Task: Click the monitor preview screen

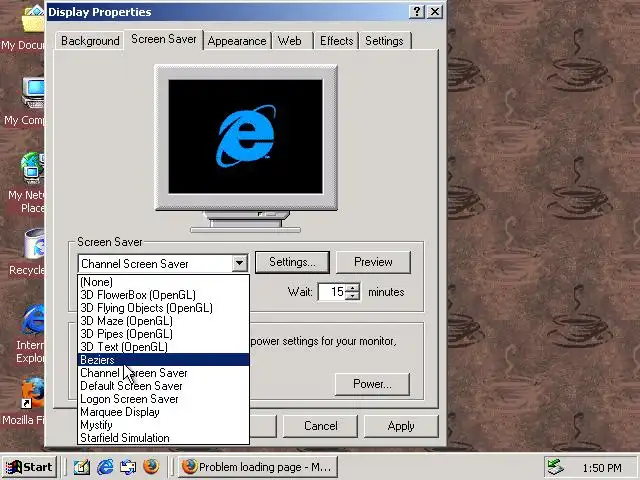Action: [245, 136]
